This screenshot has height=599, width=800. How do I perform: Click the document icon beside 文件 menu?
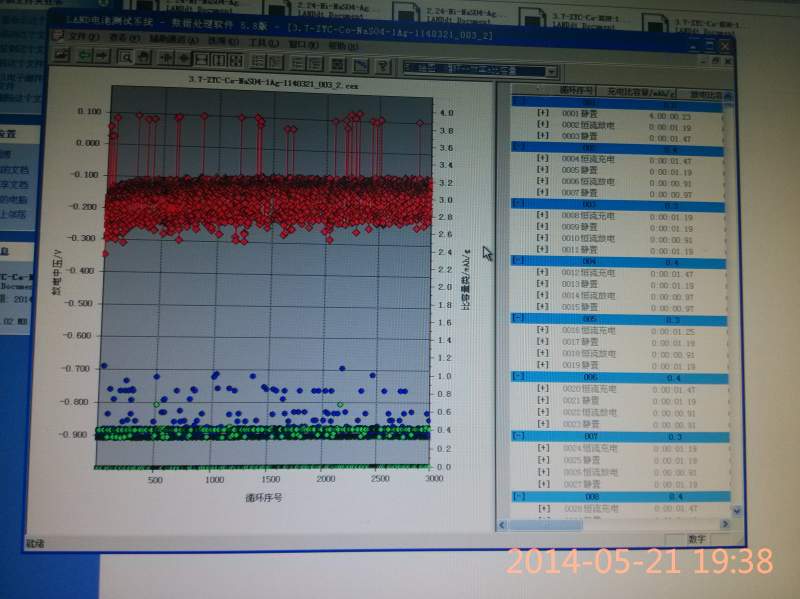(x=59, y=36)
